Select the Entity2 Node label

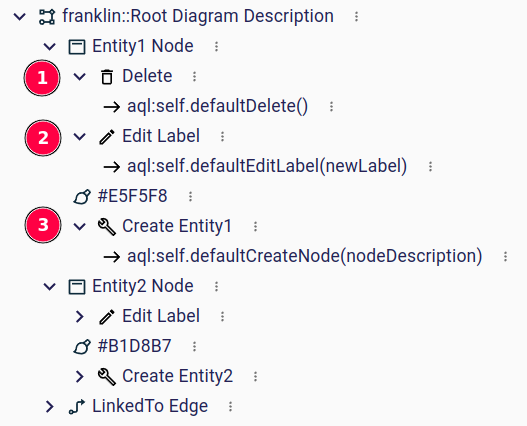click(143, 286)
